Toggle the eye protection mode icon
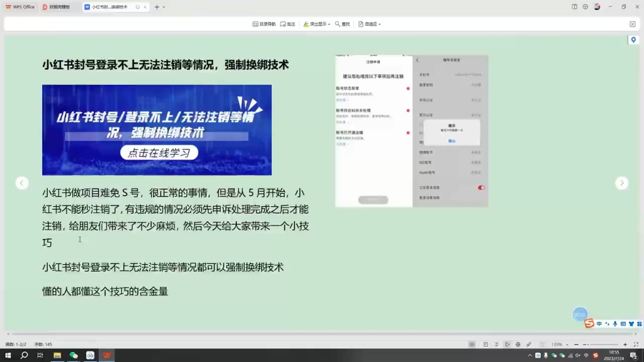This screenshot has width=644, height=362. (472, 344)
